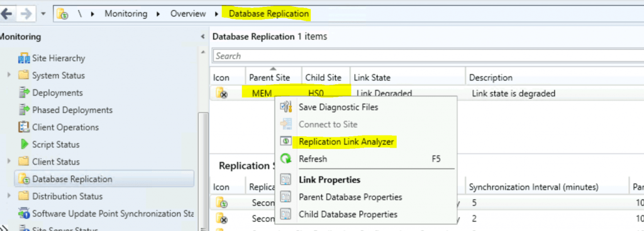Expand the Client Status folder
Image resolution: width=644 pixels, height=231 pixels.
pos(9,161)
